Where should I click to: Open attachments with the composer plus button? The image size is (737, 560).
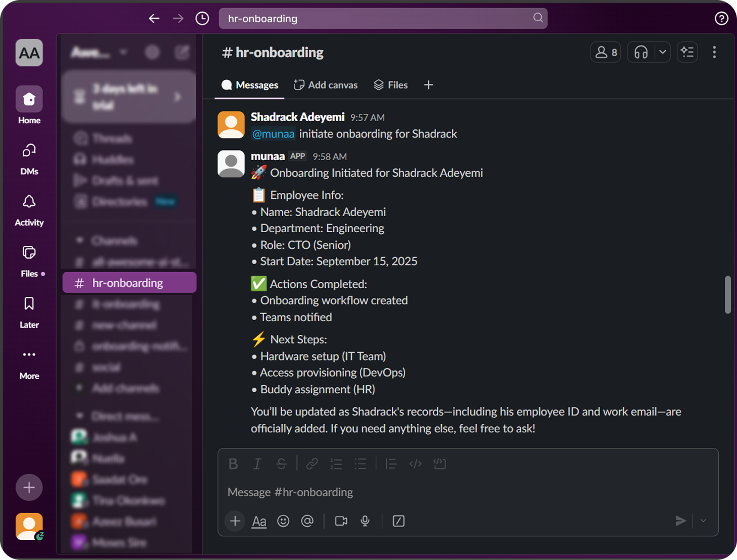(x=235, y=521)
